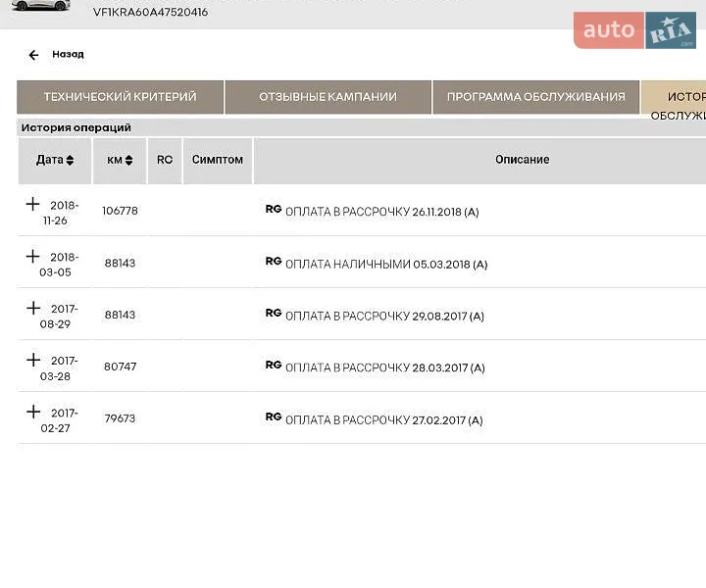Open ТЕХНИЧЕСКИЙ КРИТЕРИЙ tab
This screenshot has width=706, height=588.
[121, 97]
